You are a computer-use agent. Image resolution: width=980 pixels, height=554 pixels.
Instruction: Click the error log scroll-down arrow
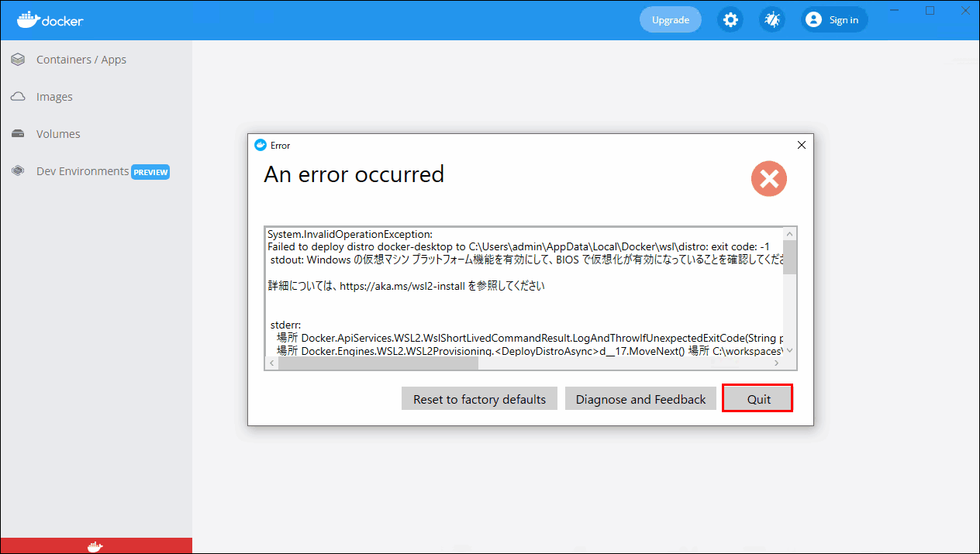point(789,350)
